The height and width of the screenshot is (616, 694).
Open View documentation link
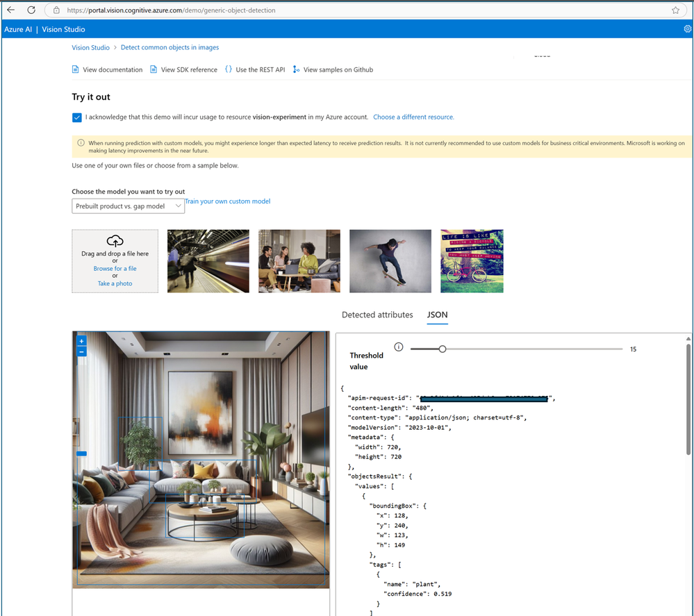(113, 69)
